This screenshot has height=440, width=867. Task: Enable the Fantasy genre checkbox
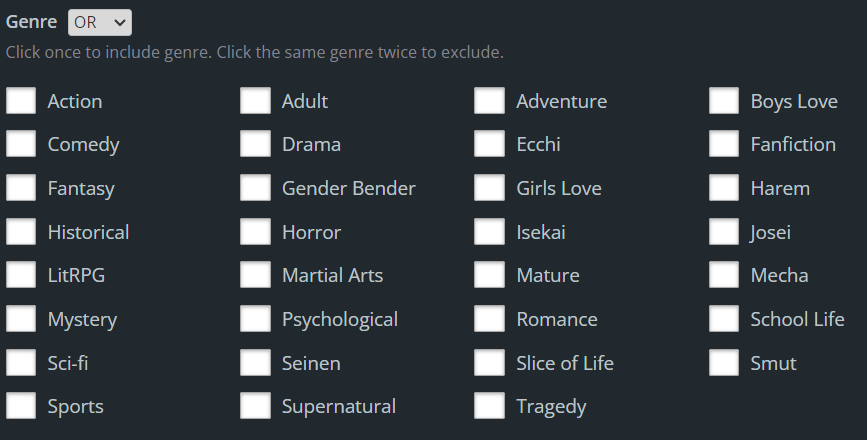point(21,188)
